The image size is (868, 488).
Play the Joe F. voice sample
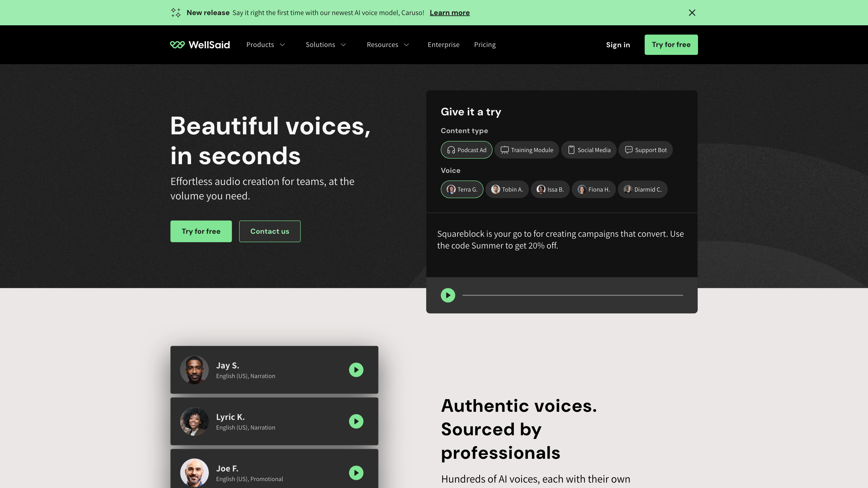(356, 473)
